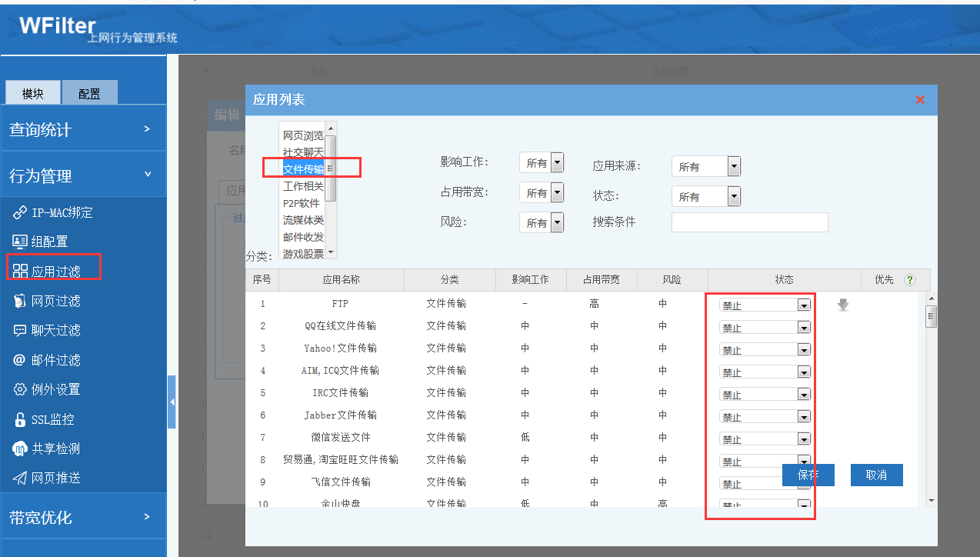The height and width of the screenshot is (557, 980).
Task: Select 应用过滤 grid icon in sidebar
Action: tap(20, 271)
